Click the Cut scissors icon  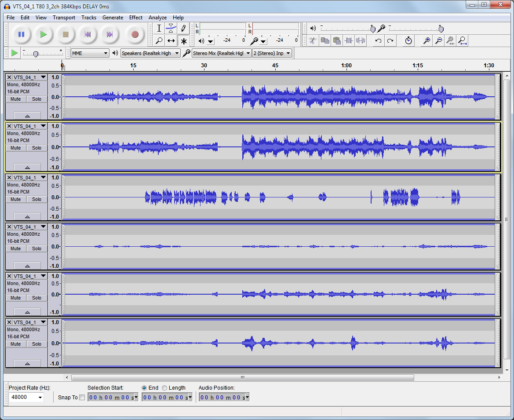point(313,41)
